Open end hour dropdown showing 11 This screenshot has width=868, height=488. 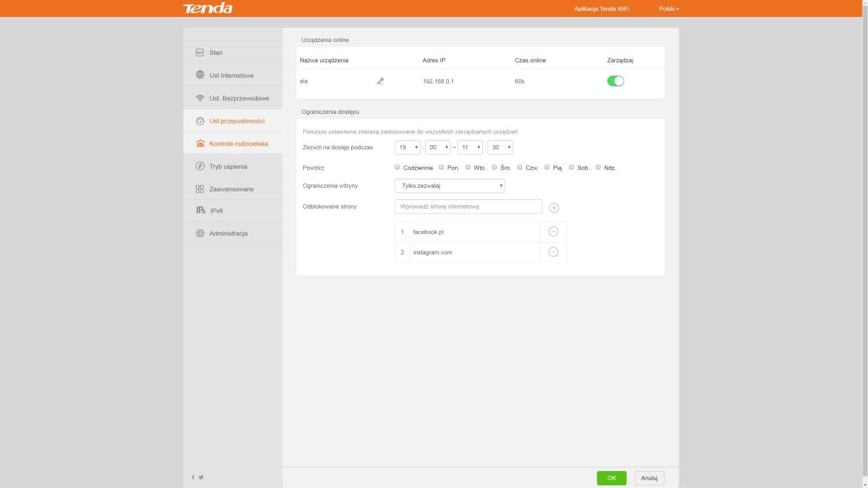click(x=470, y=147)
